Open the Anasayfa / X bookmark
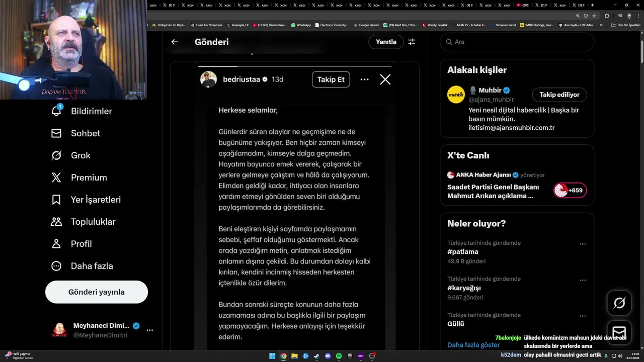This screenshot has height=362, width=644. coord(238,25)
